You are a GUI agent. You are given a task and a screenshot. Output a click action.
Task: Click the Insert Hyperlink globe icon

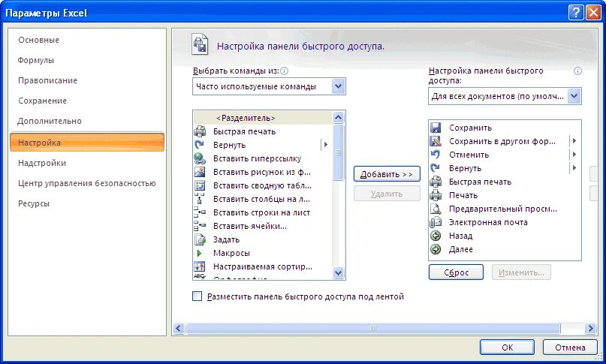tap(200, 158)
